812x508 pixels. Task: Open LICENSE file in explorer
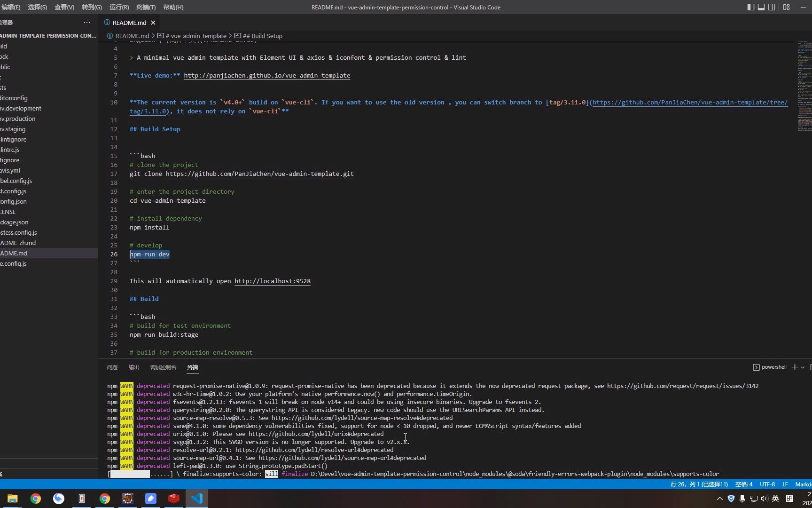tap(49, 212)
